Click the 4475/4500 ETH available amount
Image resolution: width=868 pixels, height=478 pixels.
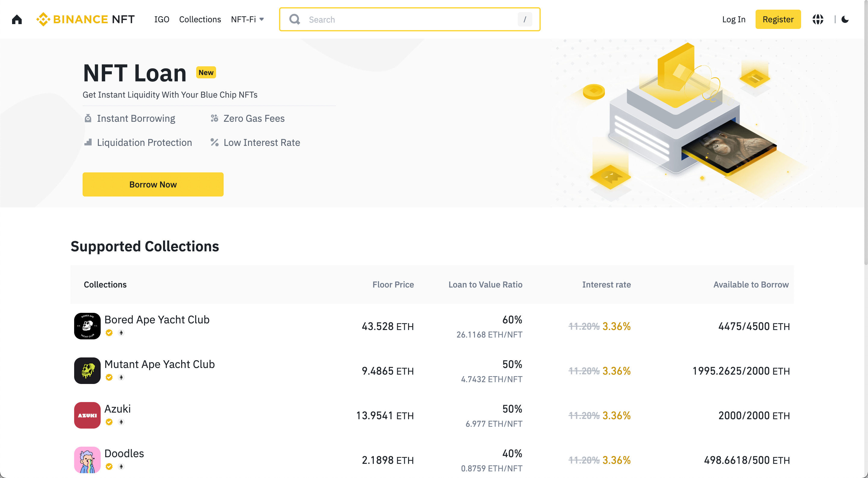coord(754,326)
